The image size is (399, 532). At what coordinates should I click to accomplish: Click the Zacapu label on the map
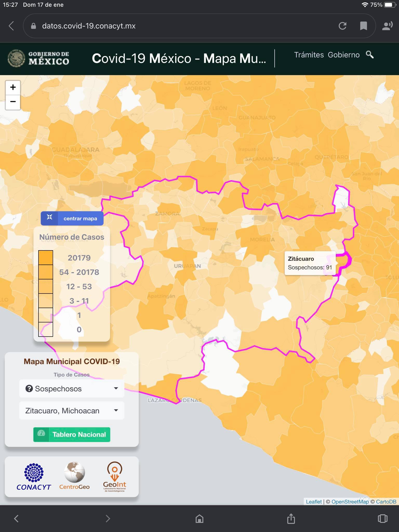[x=210, y=229]
